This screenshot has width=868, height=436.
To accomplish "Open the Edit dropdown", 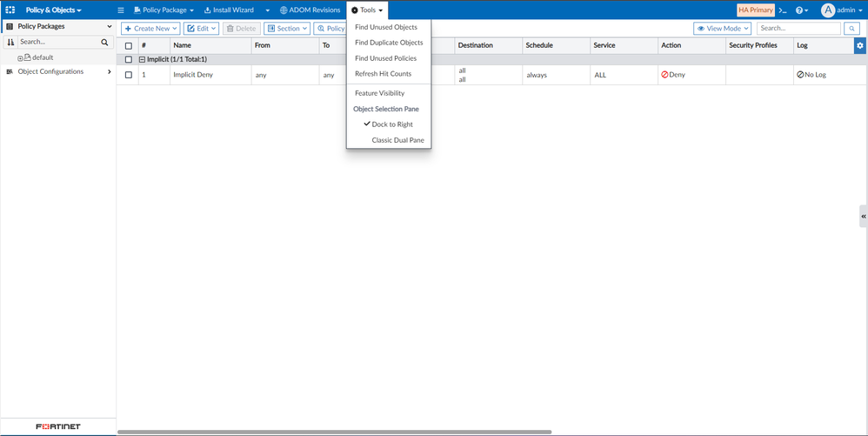I will 202,28.
